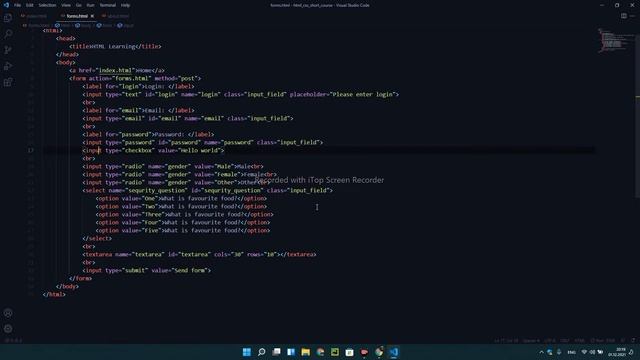Click the VS Code logo in title bar
Screen dimensions: 640x360
pyautogui.click(x=6, y=5)
